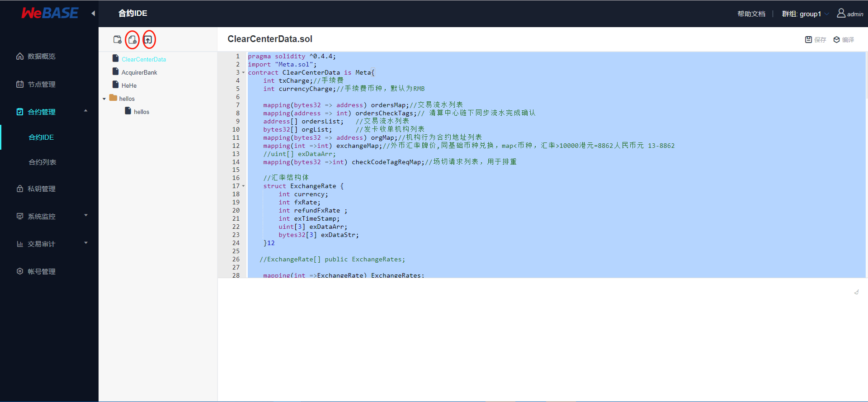Viewport: 868px width, 402px height.
Task: Save the contract with 保存 button
Action: click(816, 40)
